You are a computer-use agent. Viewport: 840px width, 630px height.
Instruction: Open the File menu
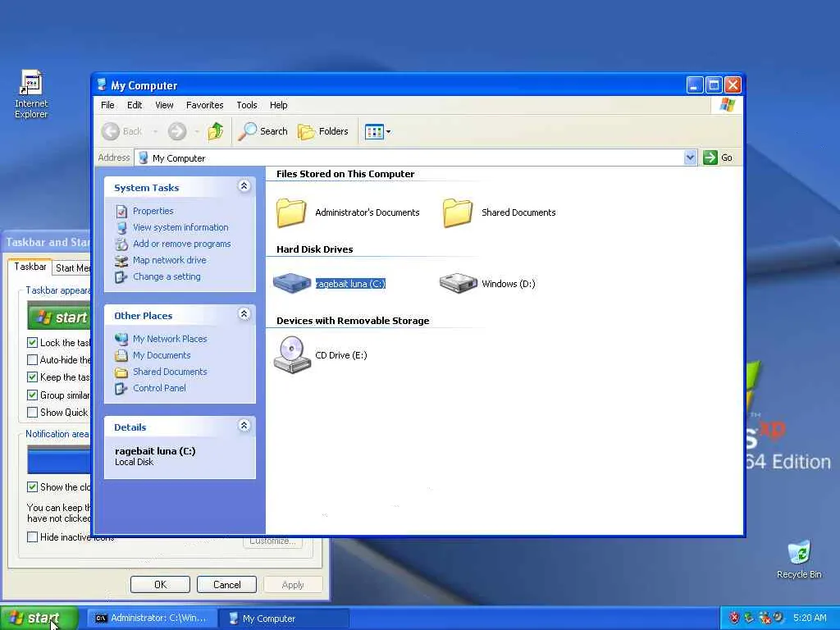(107, 105)
